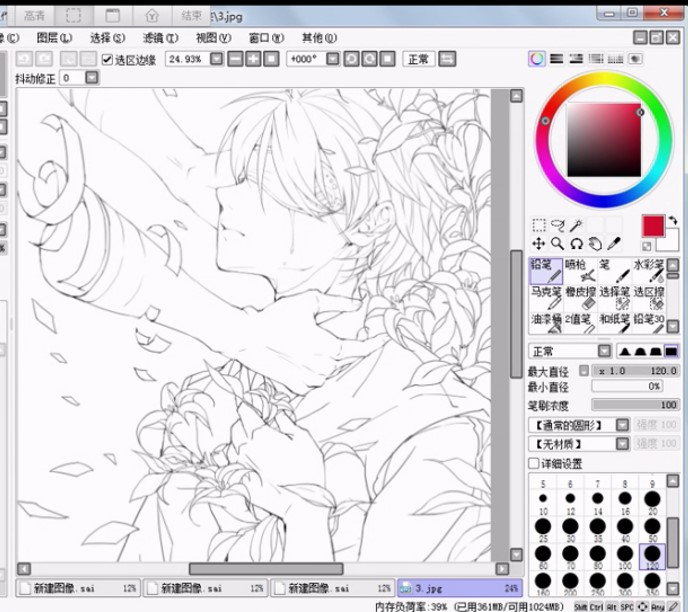Pick the hand pan tool
This screenshot has height=612, width=688.
[x=595, y=243]
